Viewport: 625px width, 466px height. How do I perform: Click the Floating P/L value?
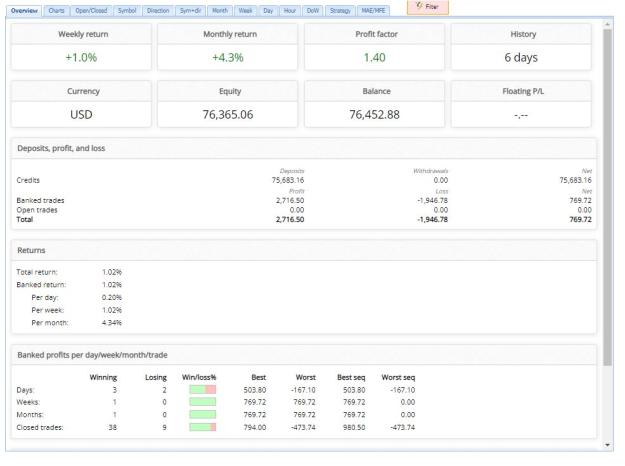[521, 116]
